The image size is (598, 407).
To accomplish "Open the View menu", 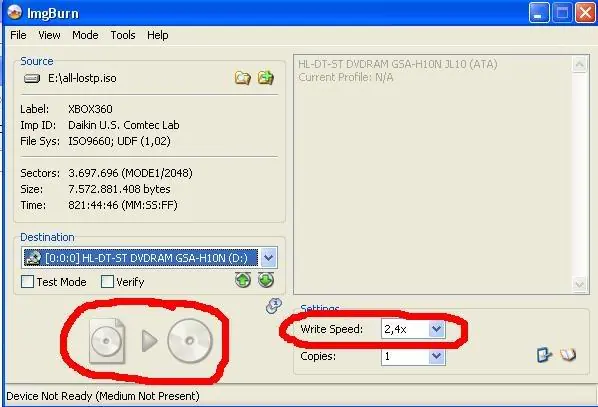I will click(x=49, y=35).
